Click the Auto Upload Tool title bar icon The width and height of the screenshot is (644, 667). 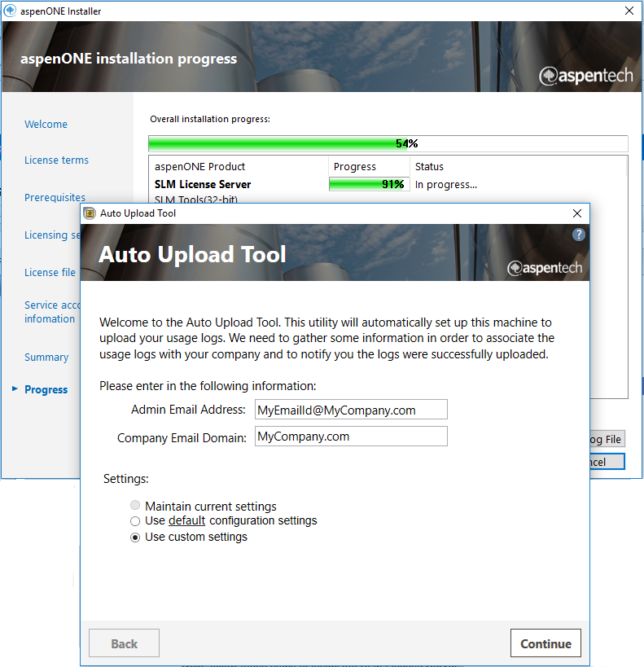(x=90, y=213)
